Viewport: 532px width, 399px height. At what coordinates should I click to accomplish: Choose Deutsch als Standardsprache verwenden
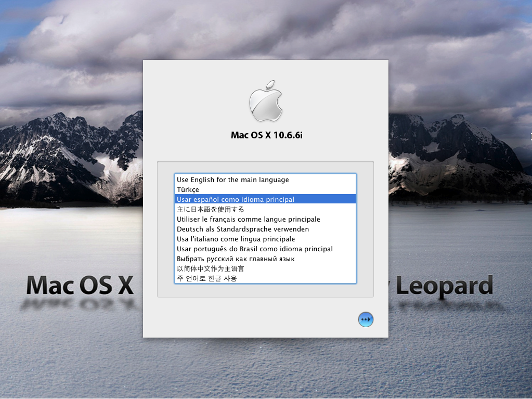coord(265,229)
